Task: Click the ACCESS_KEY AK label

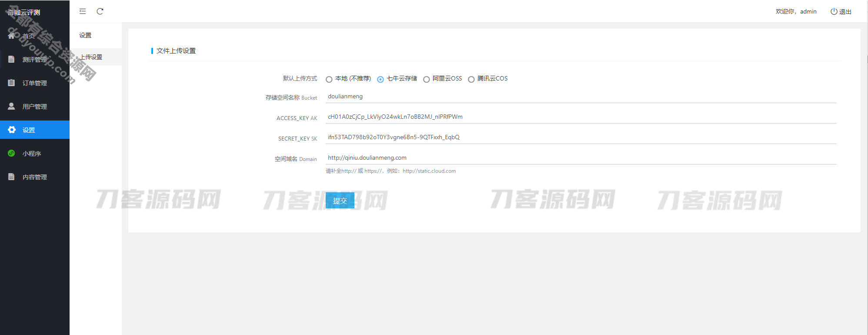Action: (x=297, y=118)
